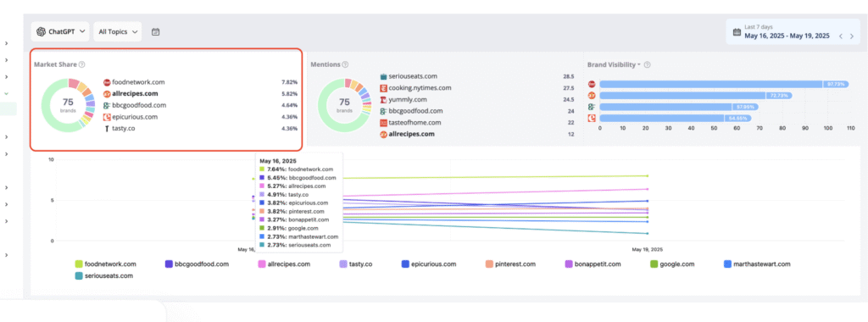Click the 7.82% Market Share value
Viewport: 868px width, 322px height.
coord(290,82)
